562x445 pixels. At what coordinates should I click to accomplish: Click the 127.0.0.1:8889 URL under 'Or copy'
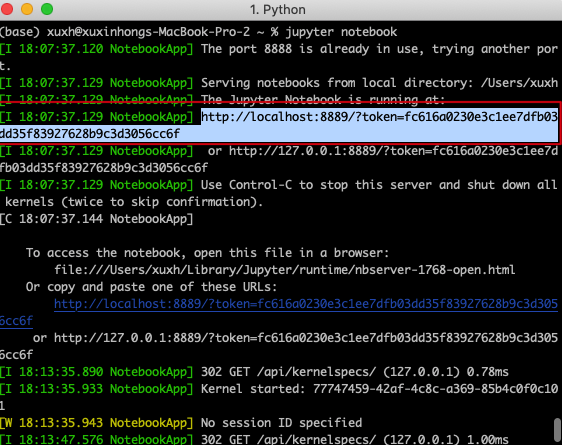click(306, 338)
